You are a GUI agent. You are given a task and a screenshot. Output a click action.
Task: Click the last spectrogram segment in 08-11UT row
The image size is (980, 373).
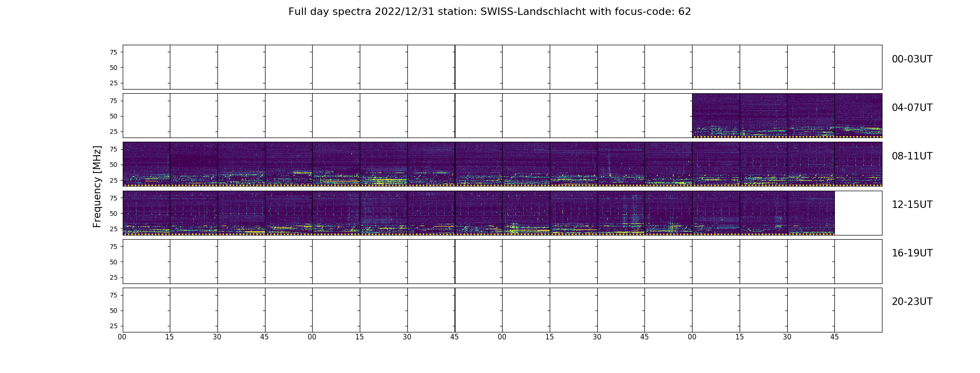tap(858, 164)
